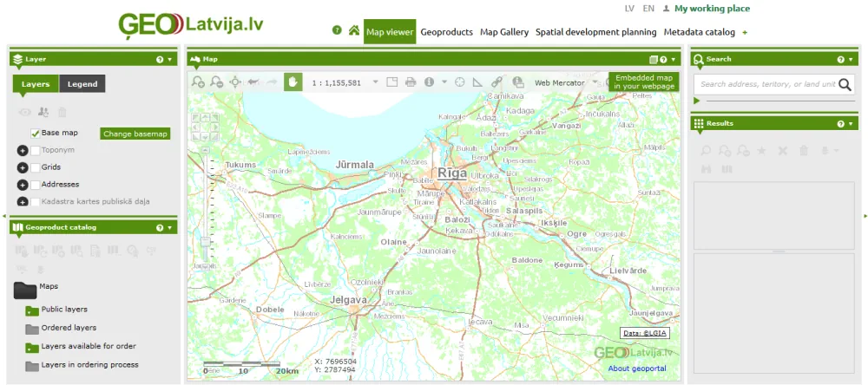Open the Layer panel options arrow
Screen dimensions: 868x385
(169, 59)
